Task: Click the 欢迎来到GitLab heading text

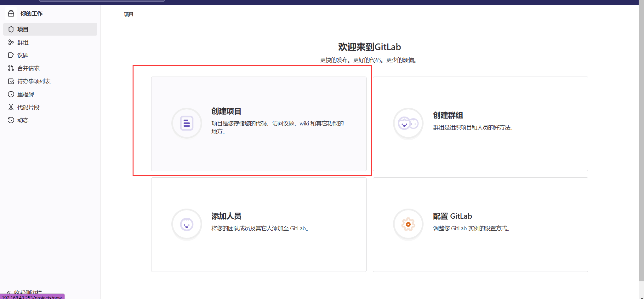Action: click(369, 47)
